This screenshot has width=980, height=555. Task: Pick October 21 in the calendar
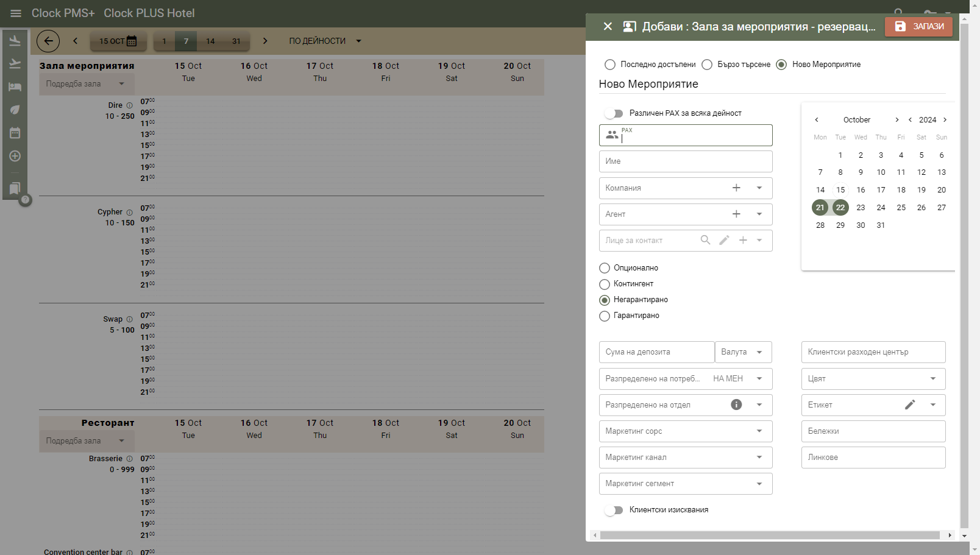(x=820, y=208)
